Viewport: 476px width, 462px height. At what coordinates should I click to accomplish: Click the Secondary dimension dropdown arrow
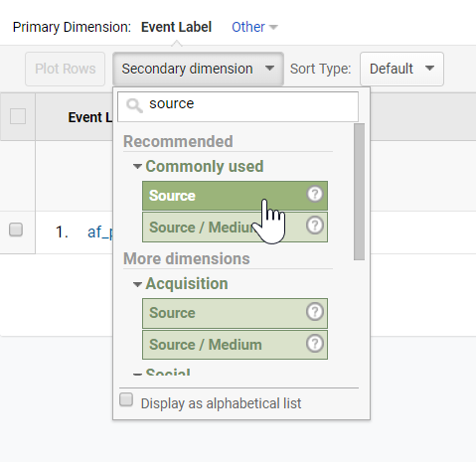tap(269, 69)
